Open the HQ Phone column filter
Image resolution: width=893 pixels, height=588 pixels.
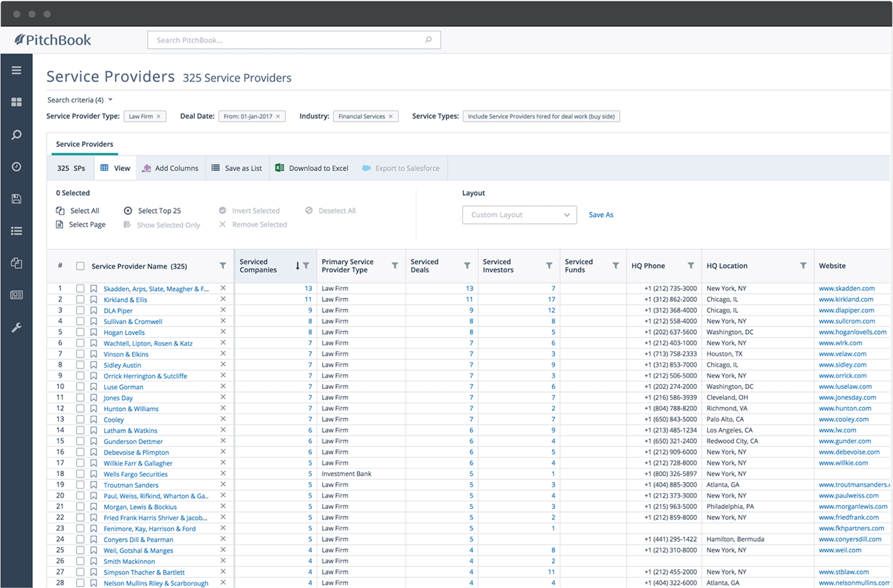coord(691,266)
